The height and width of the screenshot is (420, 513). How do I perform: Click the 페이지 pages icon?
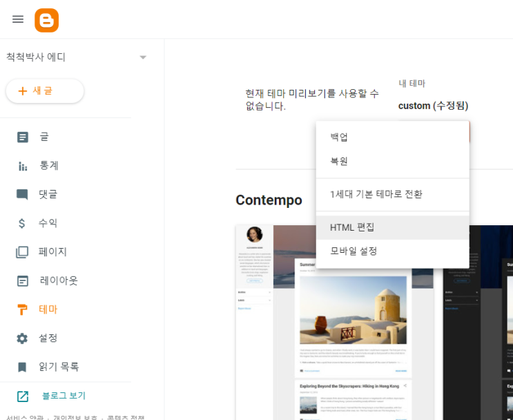(x=22, y=252)
